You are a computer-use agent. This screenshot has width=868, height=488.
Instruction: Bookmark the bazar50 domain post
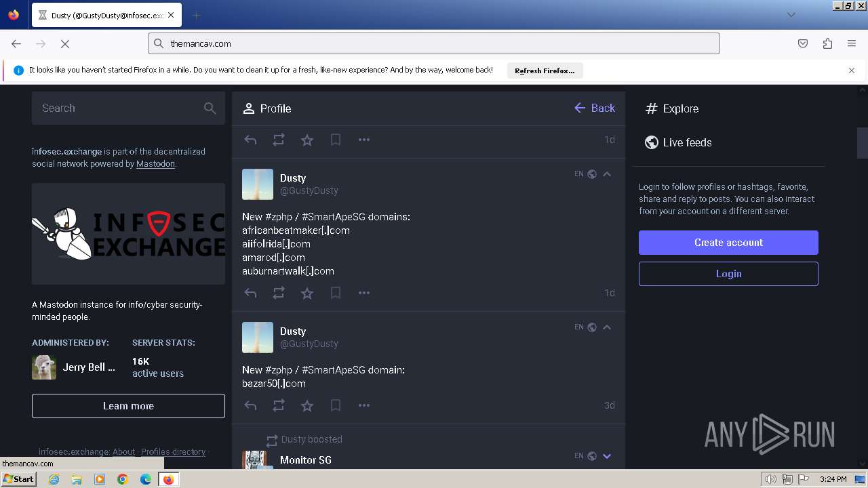pos(336,405)
